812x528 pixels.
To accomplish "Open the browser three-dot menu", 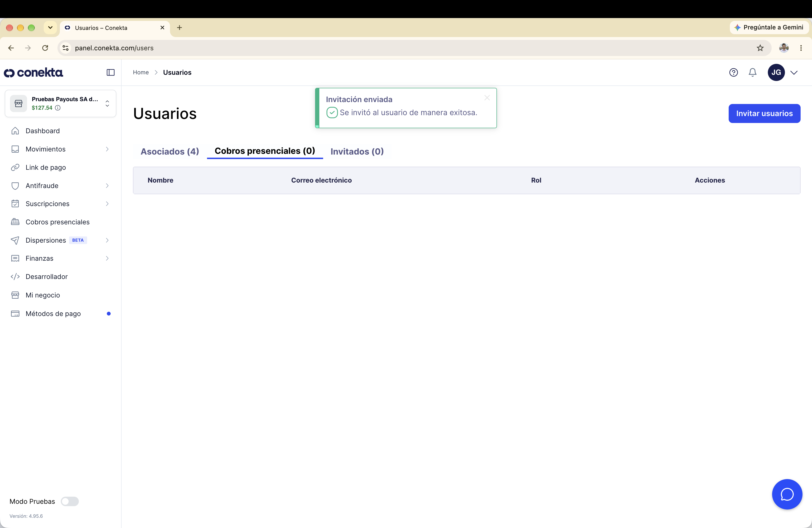I will [801, 48].
